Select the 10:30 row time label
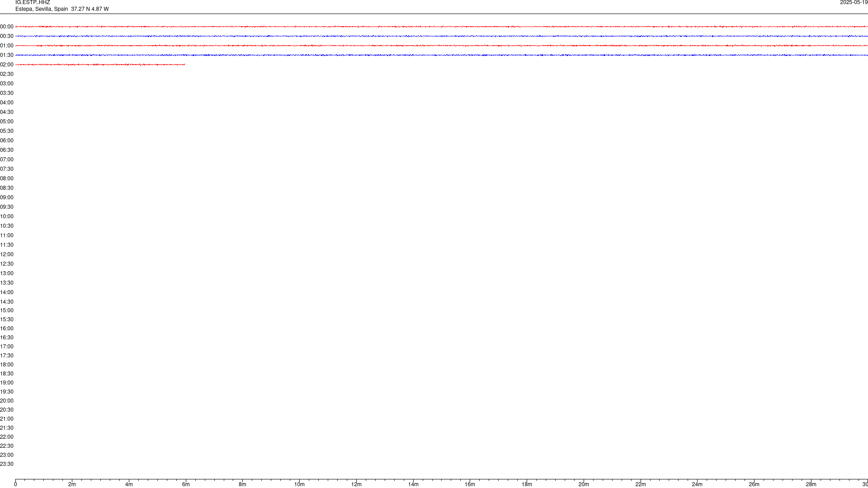 coord(7,226)
